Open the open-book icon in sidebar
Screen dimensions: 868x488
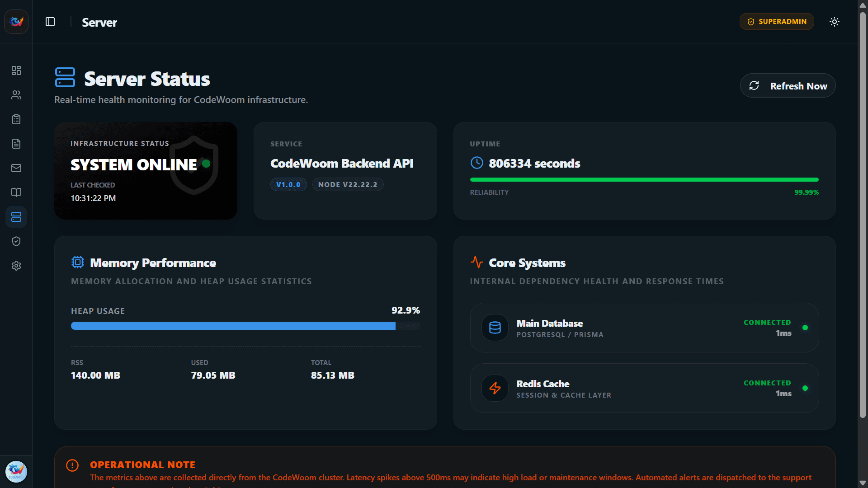(16, 192)
